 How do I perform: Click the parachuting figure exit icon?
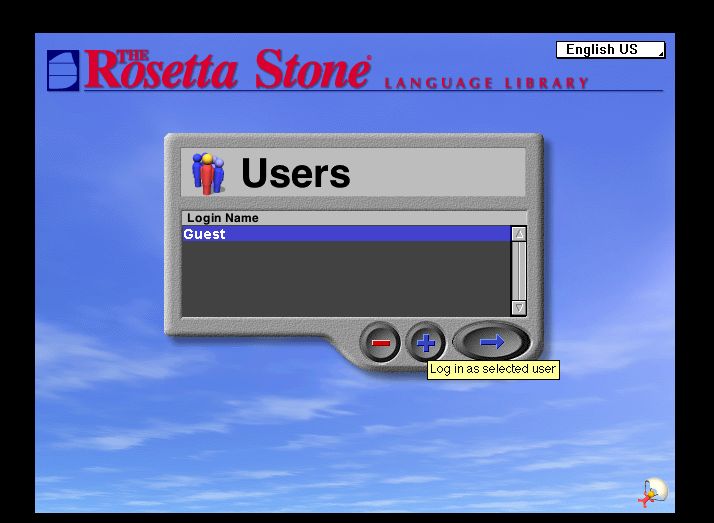pyautogui.click(x=652, y=492)
